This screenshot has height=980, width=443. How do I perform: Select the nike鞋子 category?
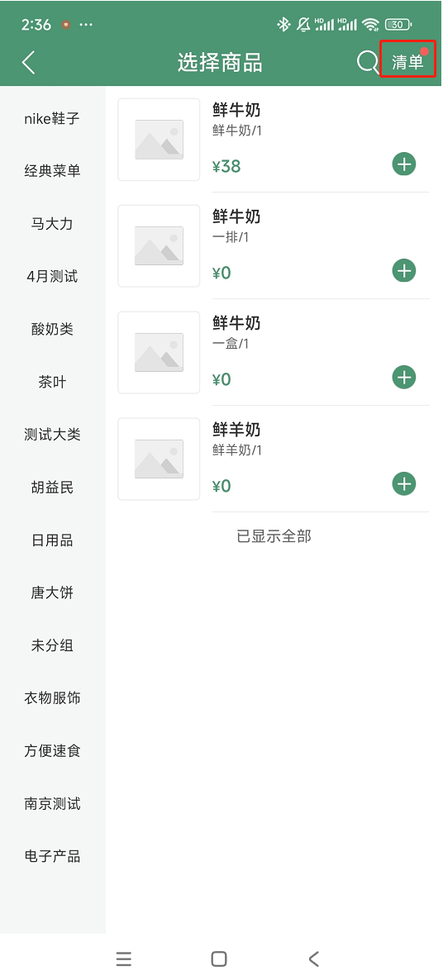53,119
